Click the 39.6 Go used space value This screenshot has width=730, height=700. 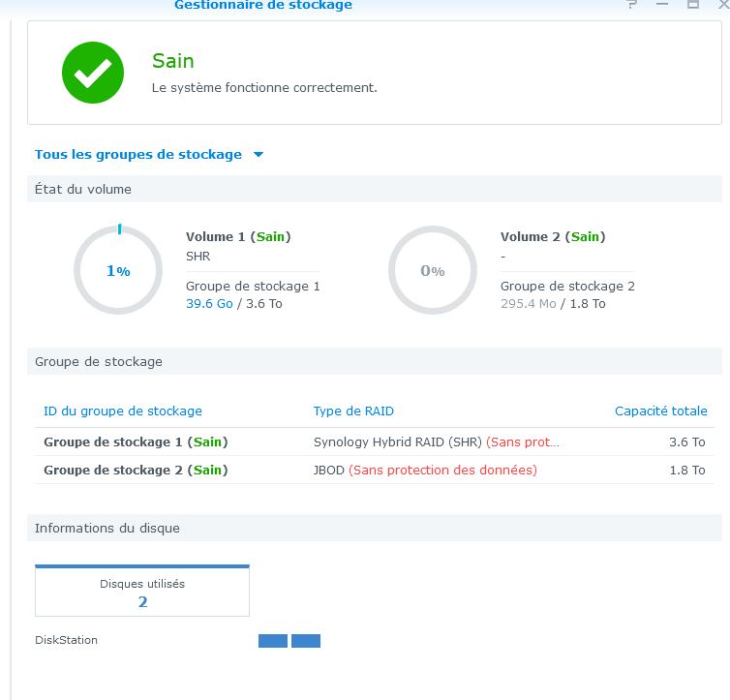pyautogui.click(x=209, y=304)
